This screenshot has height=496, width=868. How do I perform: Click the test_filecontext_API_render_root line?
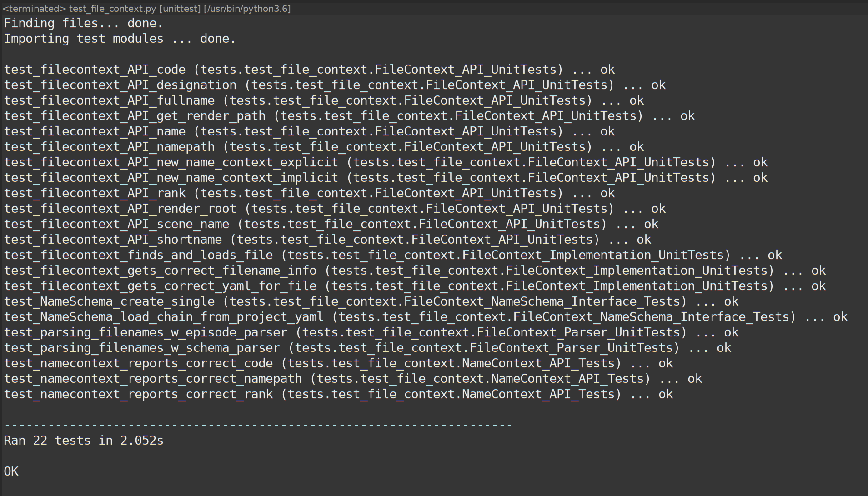tap(335, 209)
